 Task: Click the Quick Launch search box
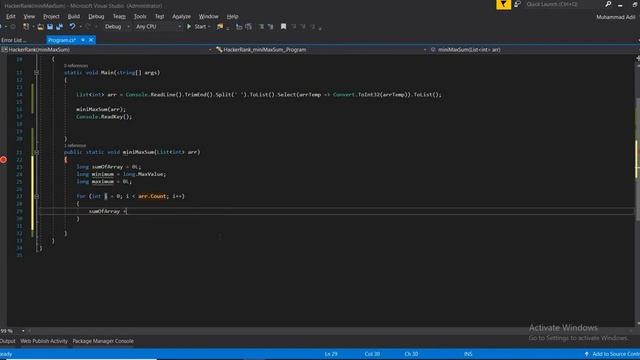[x=563, y=4]
